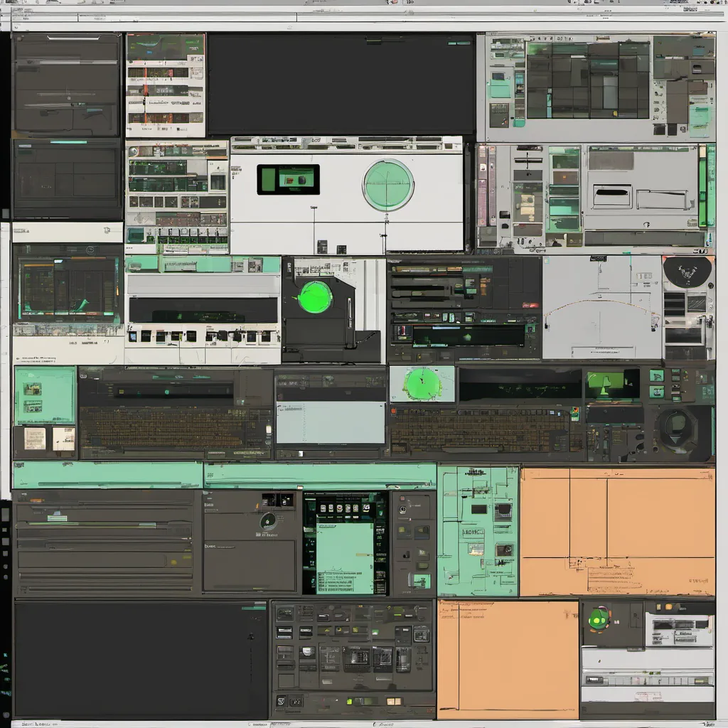Toggle the right cream square under mint panel
The height and width of the screenshot is (728, 728).
[63, 438]
